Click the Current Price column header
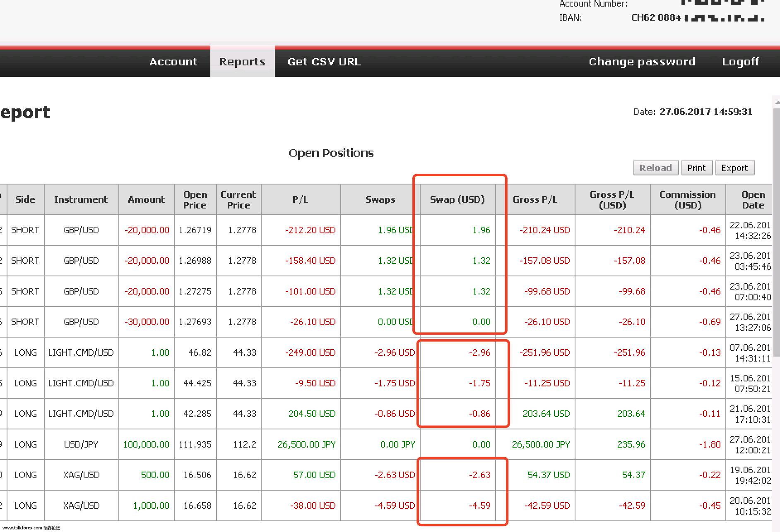 click(x=238, y=199)
